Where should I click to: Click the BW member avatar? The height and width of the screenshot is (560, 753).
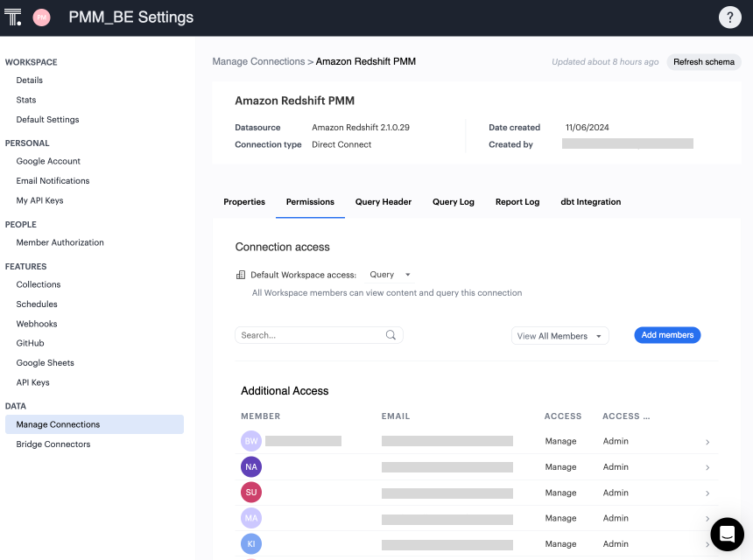point(251,442)
